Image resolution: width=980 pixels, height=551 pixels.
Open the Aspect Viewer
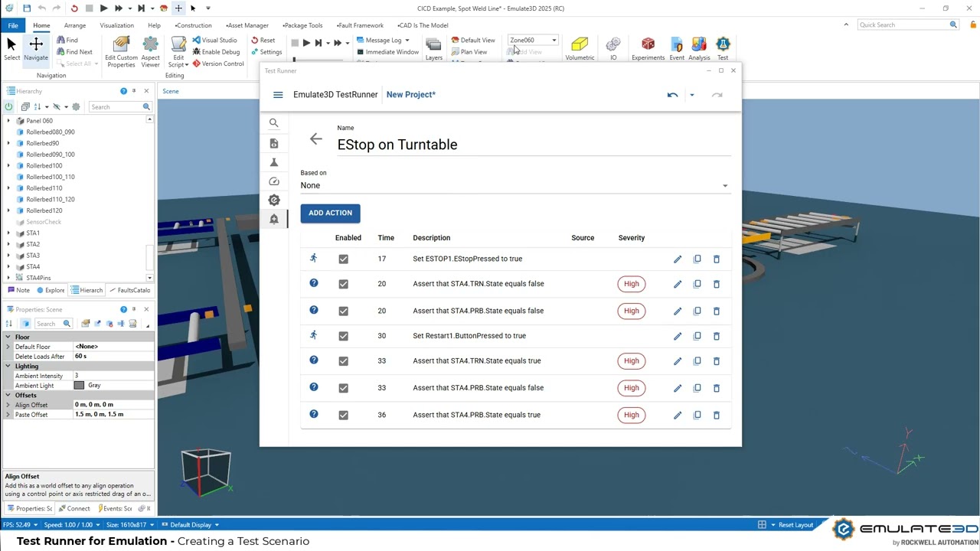coord(151,52)
